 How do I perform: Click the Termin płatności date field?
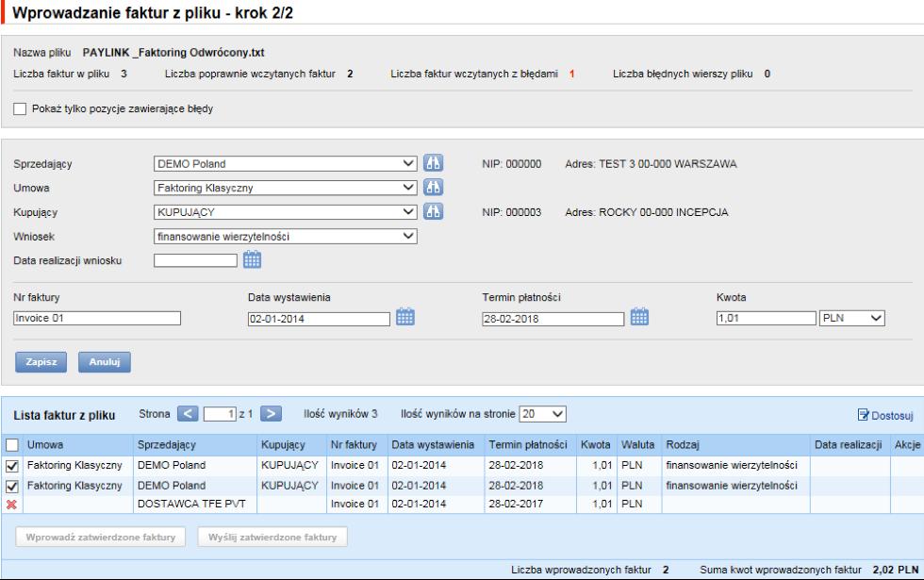tap(553, 319)
